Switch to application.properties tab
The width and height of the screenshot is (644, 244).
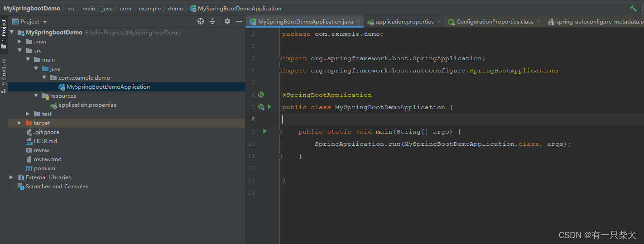tap(404, 21)
